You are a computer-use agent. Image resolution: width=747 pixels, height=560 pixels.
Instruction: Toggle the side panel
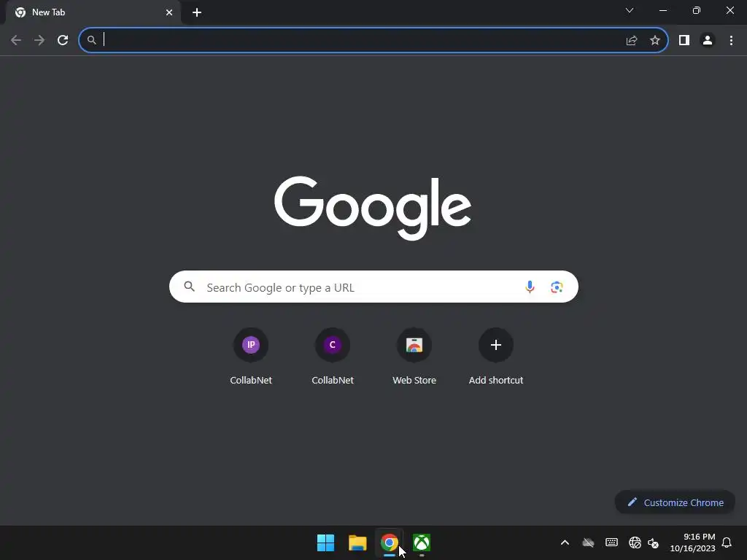tap(684, 41)
